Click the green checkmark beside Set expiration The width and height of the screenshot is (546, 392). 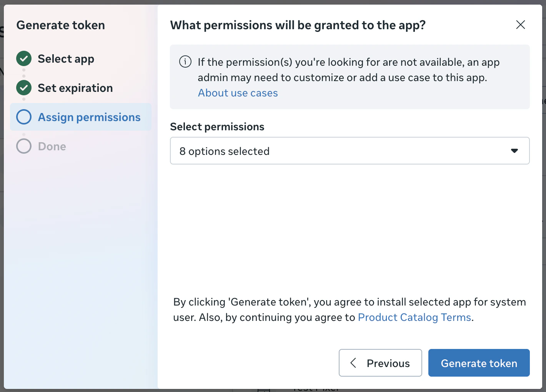pos(23,88)
